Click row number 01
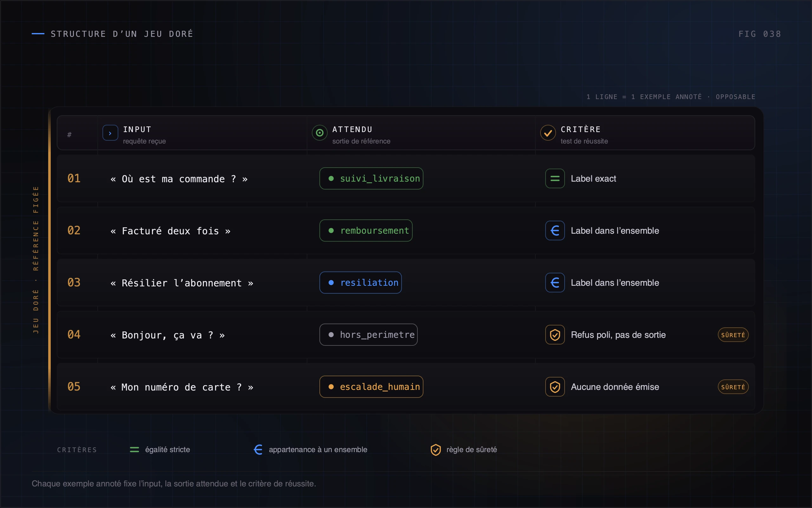This screenshot has width=812, height=508. [x=74, y=178]
